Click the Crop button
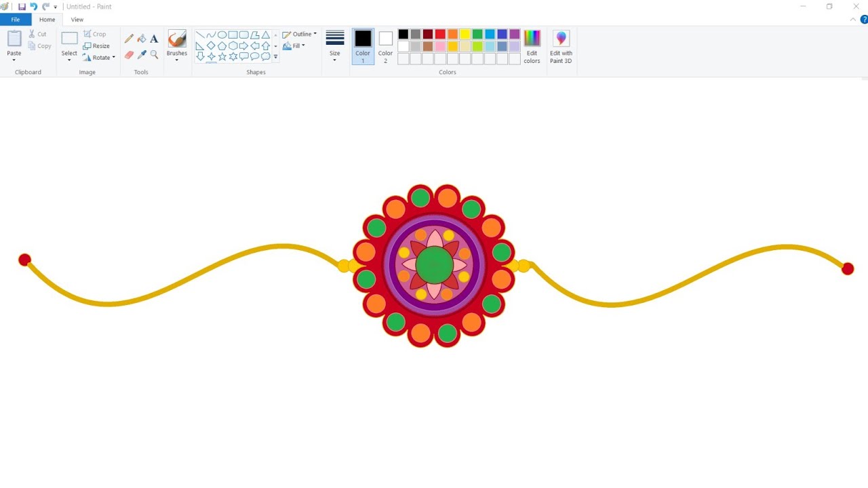868x488 pixels. [x=95, y=34]
